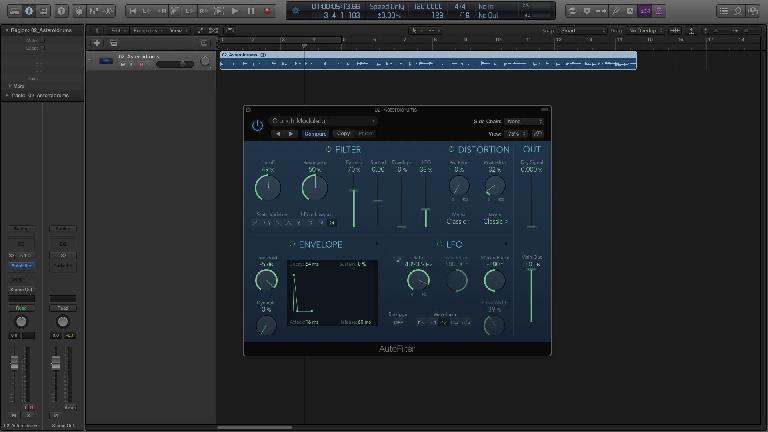Toggle the purple Count-in button
Screen dimensions: 768x432
pyautogui.click(x=645, y=10)
